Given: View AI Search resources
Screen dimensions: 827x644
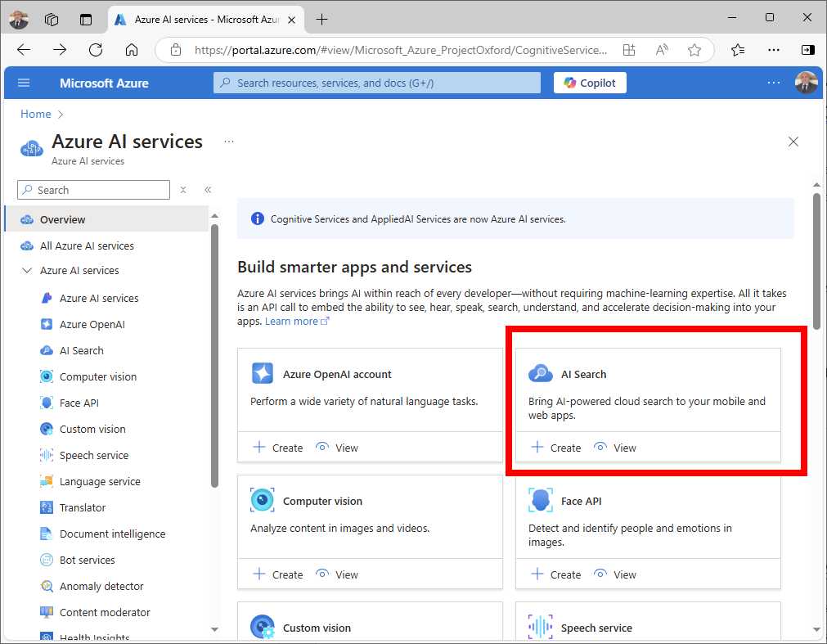Looking at the screenshot, I should click(615, 448).
